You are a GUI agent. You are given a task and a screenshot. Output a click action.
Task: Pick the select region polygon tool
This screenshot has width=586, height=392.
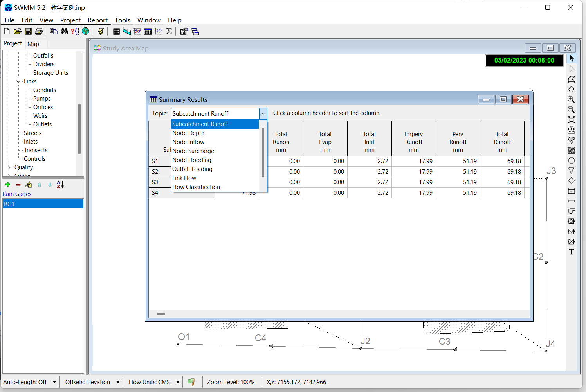pos(572,79)
